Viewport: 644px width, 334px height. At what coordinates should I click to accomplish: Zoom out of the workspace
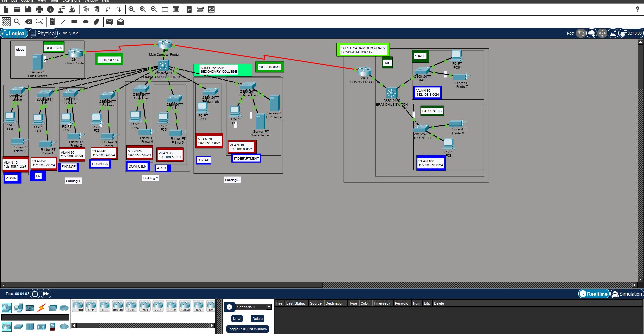(154, 9)
